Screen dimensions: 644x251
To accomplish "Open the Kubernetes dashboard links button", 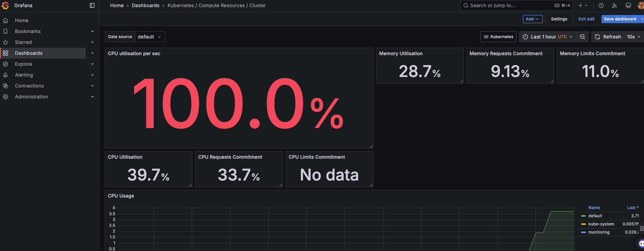I will click(x=498, y=37).
